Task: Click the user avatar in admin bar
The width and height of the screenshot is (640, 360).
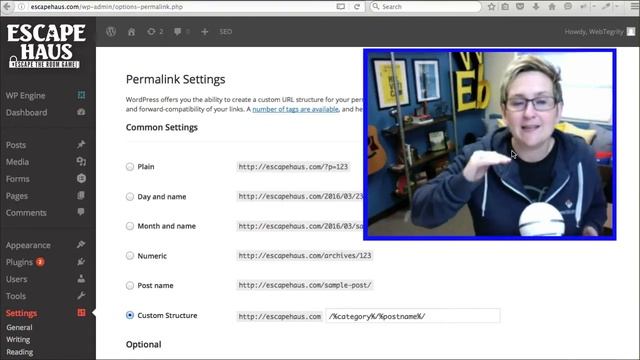Action: pos(631,31)
